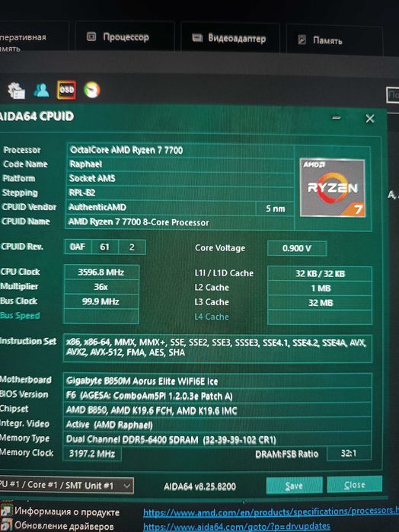This screenshot has height=532, width=399.
Task: Click the L4 Cache label
Action: 212,317
